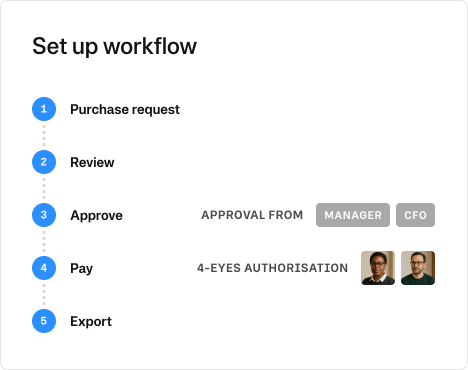Click the MANAGER approver tag

pos(353,215)
